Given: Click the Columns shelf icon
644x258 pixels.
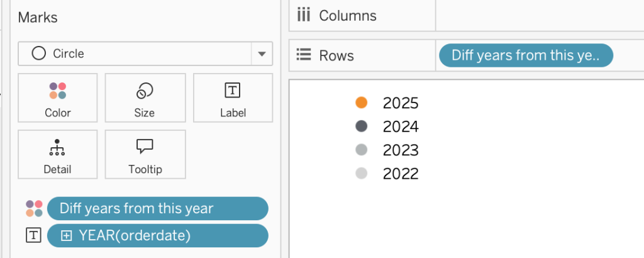Looking at the screenshot, I should click(x=304, y=16).
